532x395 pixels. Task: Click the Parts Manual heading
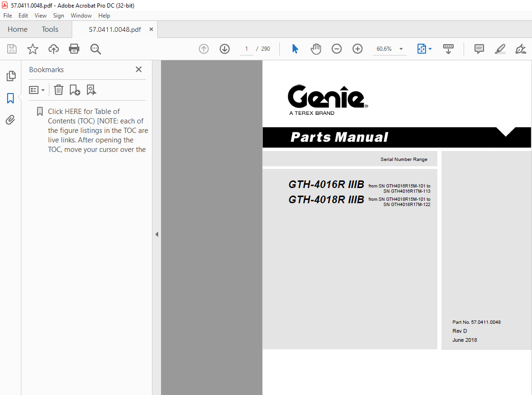tap(339, 137)
